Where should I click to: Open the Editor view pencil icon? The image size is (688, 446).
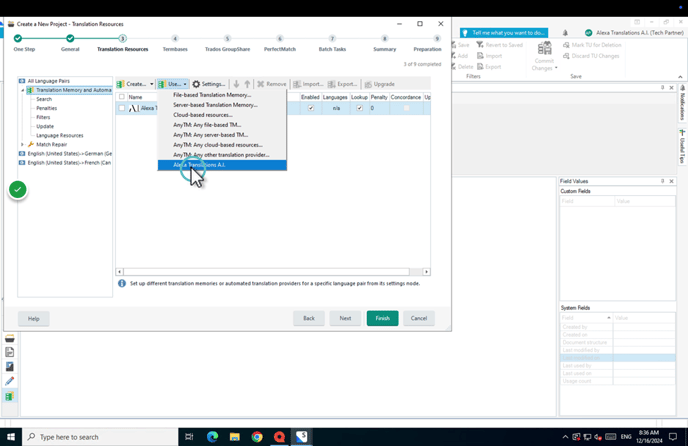tap(10, 381)
